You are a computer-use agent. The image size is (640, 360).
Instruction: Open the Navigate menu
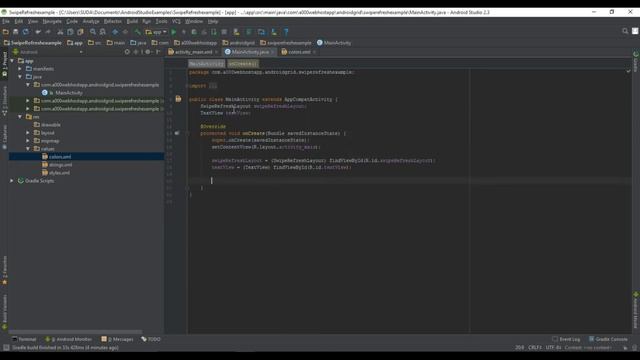pyautogui.click(x=52, y=21)
